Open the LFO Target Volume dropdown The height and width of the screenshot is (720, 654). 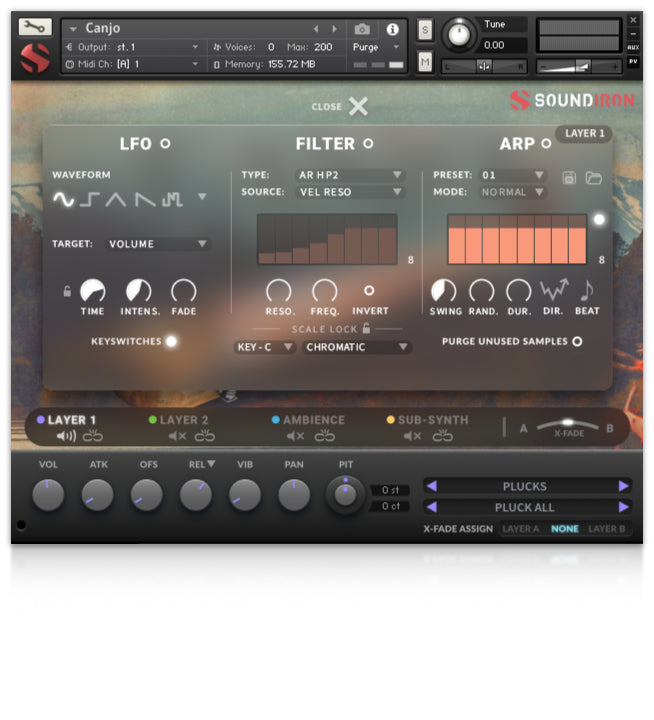pos(158,243)
